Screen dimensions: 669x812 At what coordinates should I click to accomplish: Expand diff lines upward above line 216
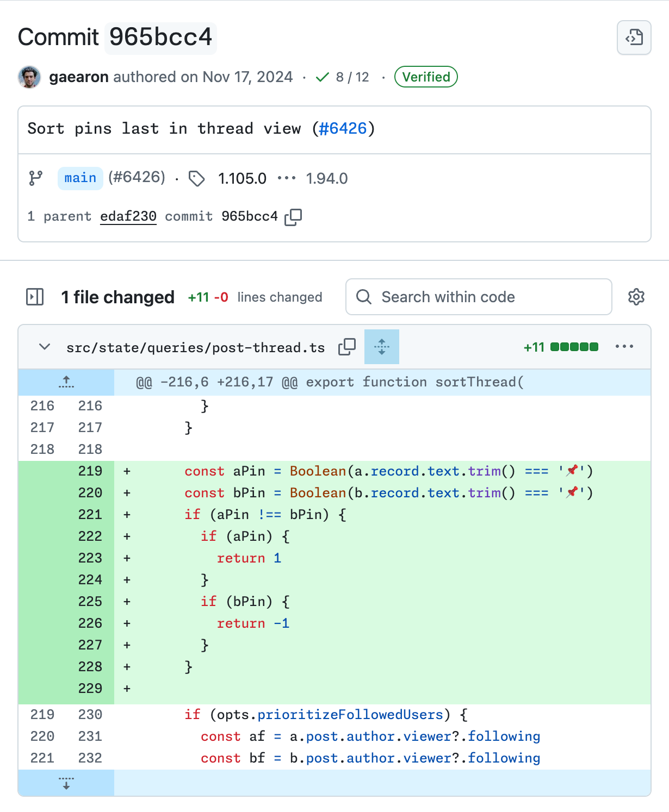[x=66, y=382]
